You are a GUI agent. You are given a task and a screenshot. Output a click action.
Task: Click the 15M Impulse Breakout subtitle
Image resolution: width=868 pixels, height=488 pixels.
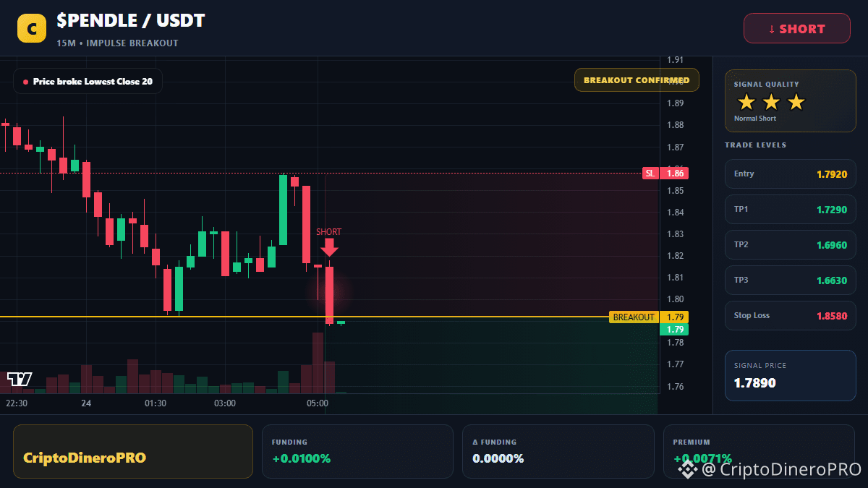[x=117, y=43]
